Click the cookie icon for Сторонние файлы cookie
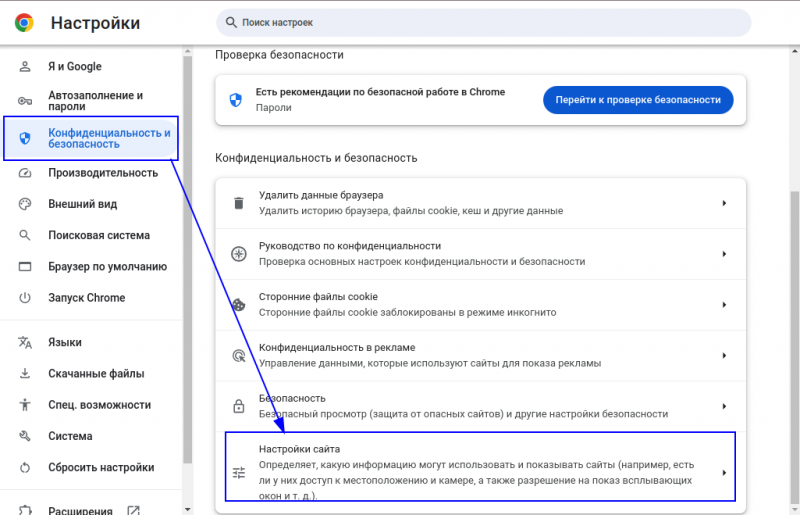 click(x=238, y=305)
